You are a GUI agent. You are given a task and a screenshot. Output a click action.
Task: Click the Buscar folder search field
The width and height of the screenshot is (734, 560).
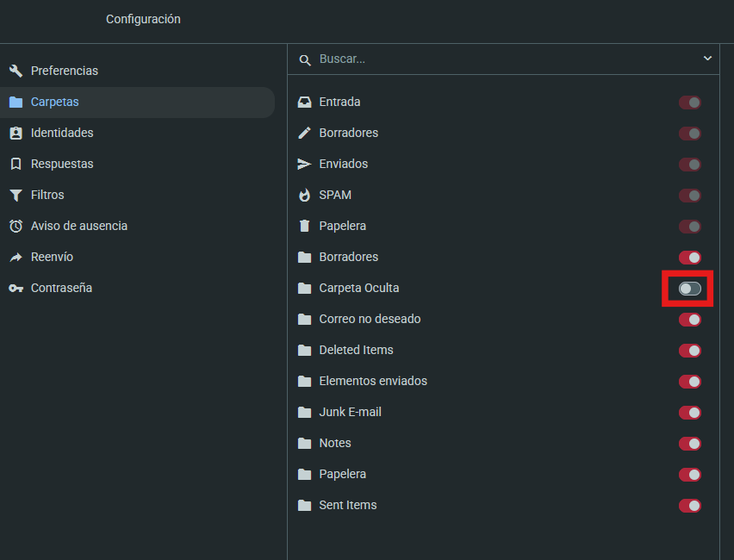[x=500, y=59]
